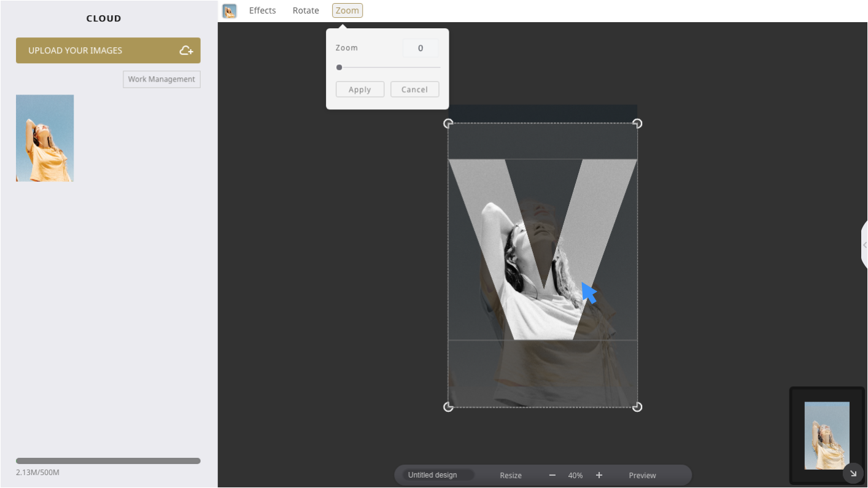Screen dimensions: 868x488
Task: Click the Untitled design name field
Action: [438, 475]
